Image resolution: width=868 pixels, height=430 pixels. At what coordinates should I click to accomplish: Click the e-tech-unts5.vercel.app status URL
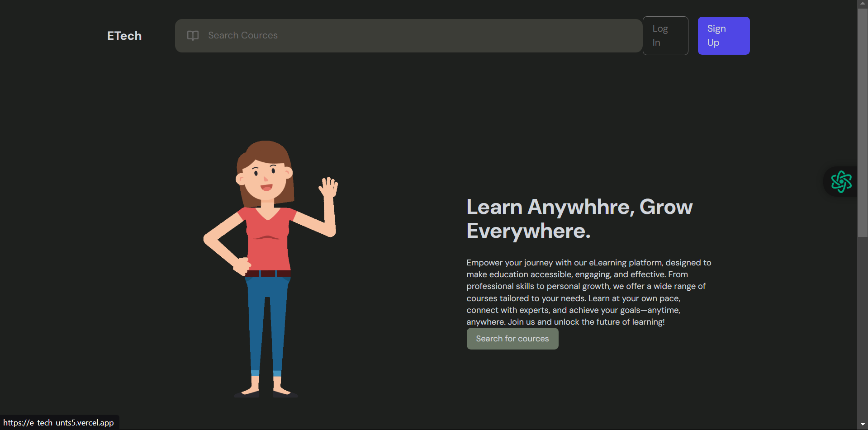[59, 423]
